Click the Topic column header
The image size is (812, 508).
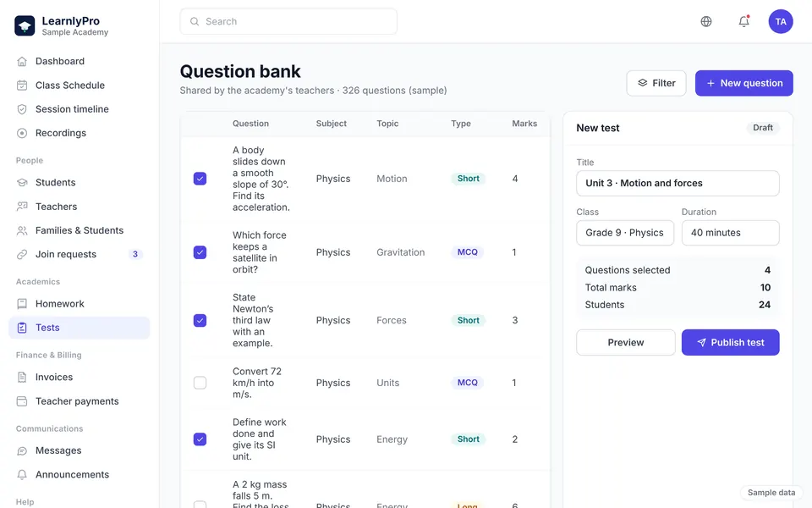387,124
